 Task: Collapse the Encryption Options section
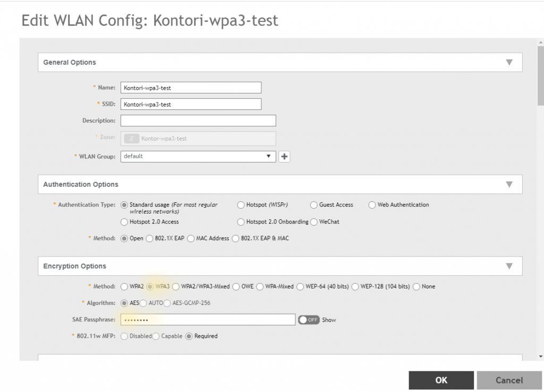pyautogui.click(x=509, y=266)
